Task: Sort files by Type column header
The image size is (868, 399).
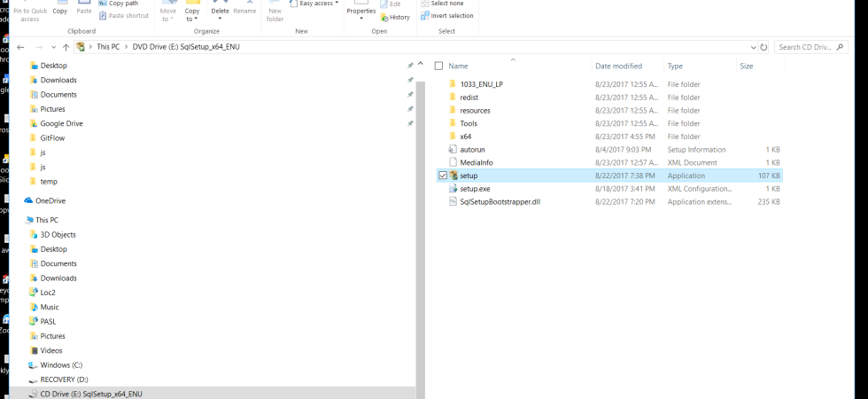Action: click(x=676, y=66)
